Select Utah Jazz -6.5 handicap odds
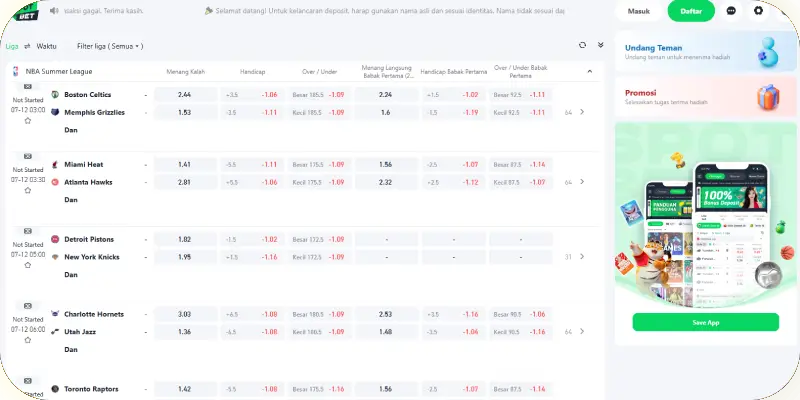This screenshot has height=400, width=800. [252, 332]
